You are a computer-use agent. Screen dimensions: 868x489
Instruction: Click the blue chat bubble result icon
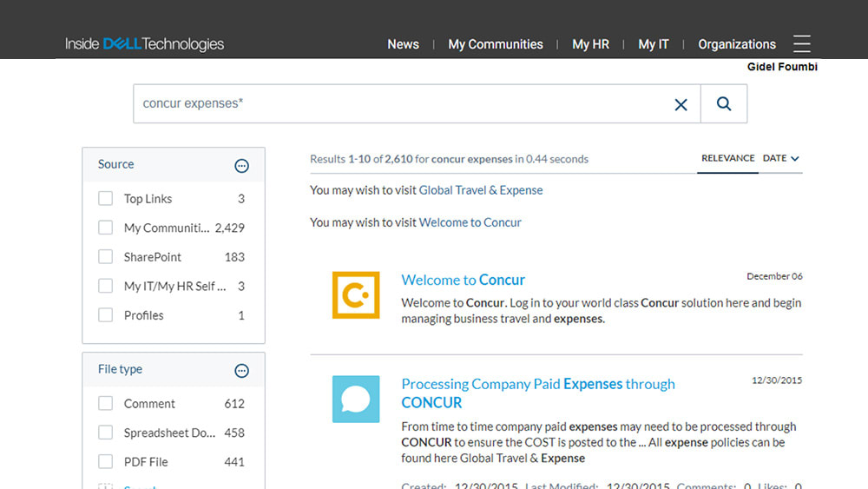356,400
